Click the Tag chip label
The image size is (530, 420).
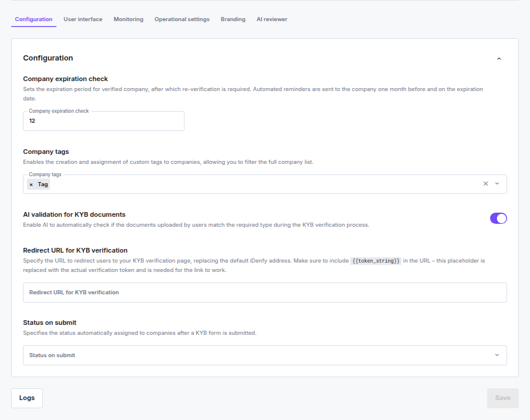tap(42, 184)
